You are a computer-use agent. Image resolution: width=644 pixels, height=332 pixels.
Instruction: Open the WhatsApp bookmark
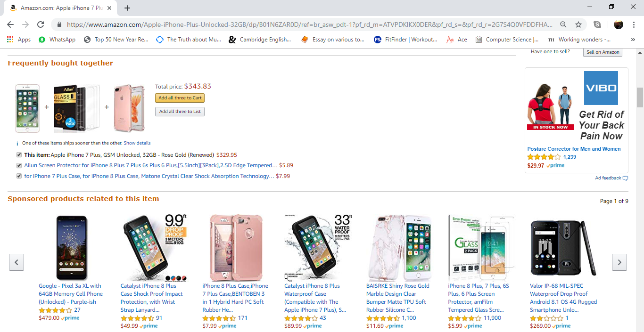tap(57, 40)
